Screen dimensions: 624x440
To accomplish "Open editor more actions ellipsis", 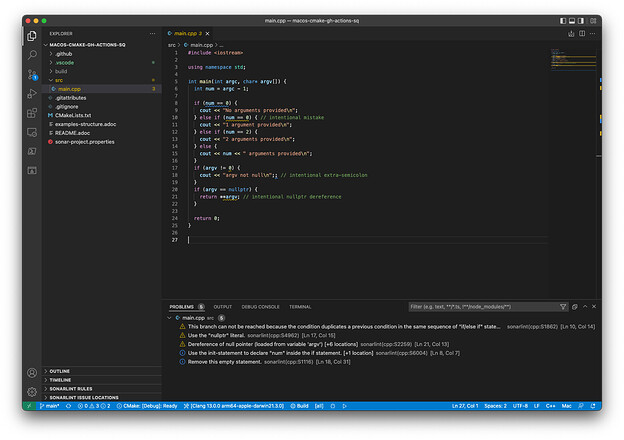I will coord(593,34).
